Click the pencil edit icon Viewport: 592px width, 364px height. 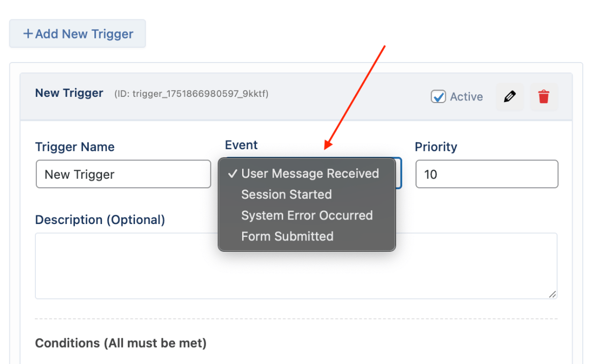point(510,97)
